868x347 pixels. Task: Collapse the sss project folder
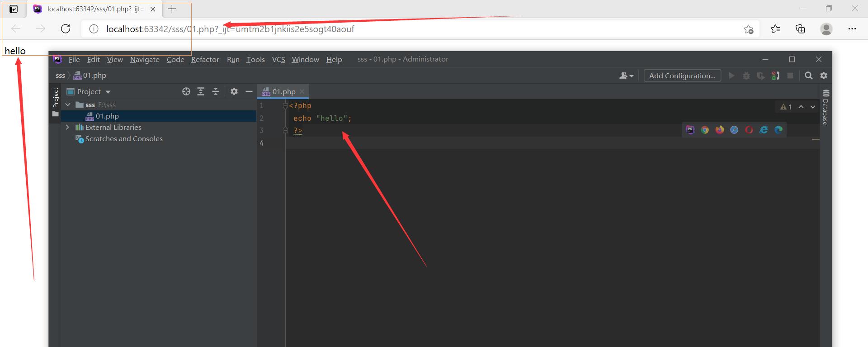tap(68, 105)
